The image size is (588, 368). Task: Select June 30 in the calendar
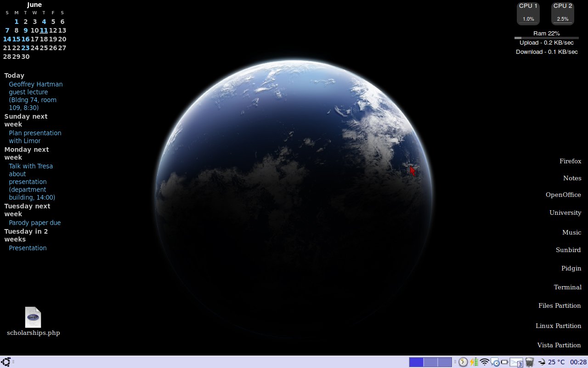[x=25, y=57]
